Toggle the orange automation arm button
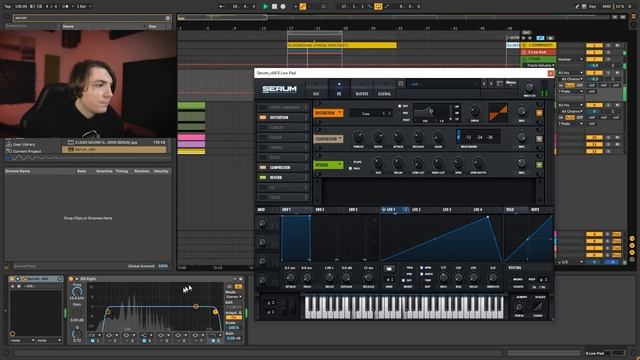The width and height of the screenshot is (640, 360). 303,7
